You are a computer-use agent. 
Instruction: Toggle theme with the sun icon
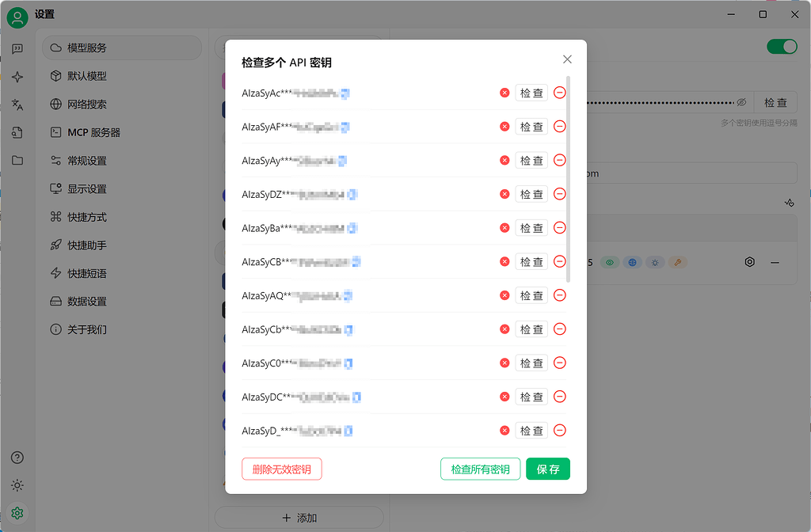coord(17,485)
